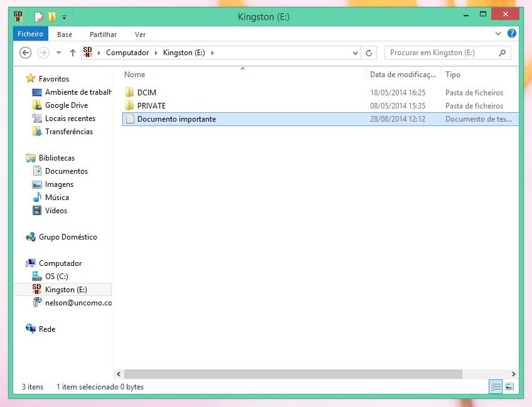Expand the ribbon with the chevron
This screenshot has height=407, width=532.
(498, 34)
